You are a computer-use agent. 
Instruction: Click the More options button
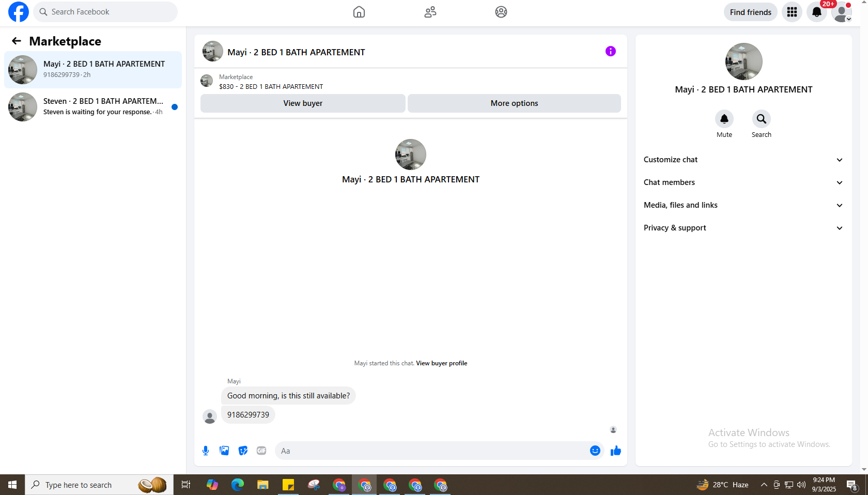tap(514, 103)
